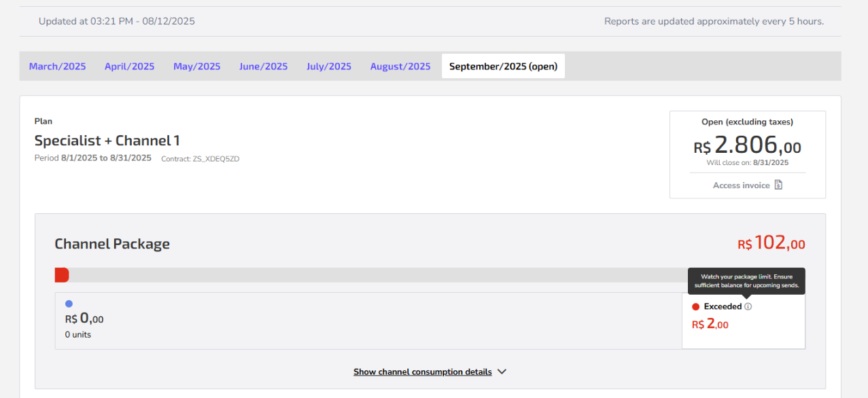
Task: Open the May/2025 billing tab
Action: (x=197, y=67)
